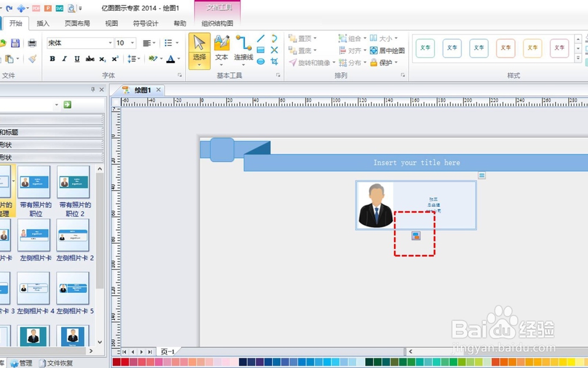
Task: Expand the style gallery more button
Action: point(578,58)
